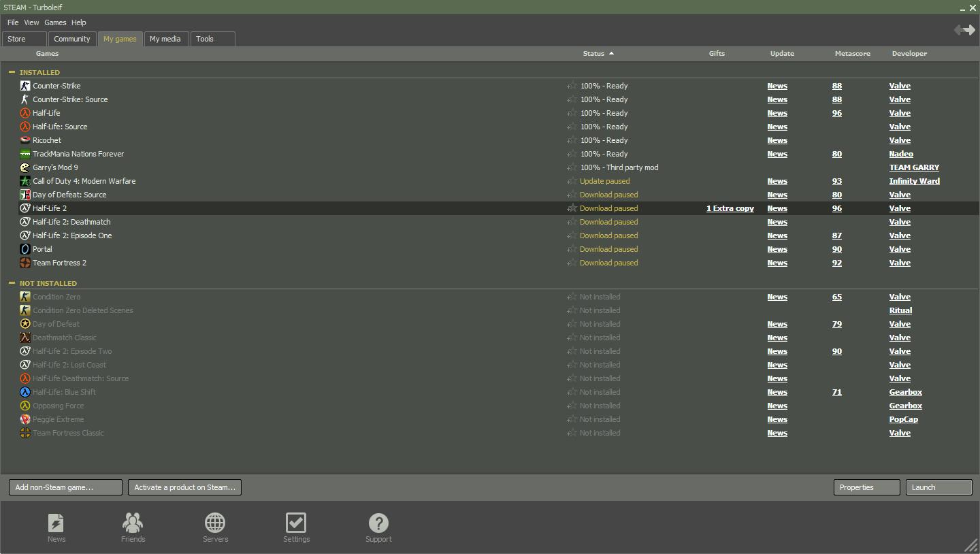Click the Day of Defeat: Source icon
Screen dimensions: 980x554
25,195
